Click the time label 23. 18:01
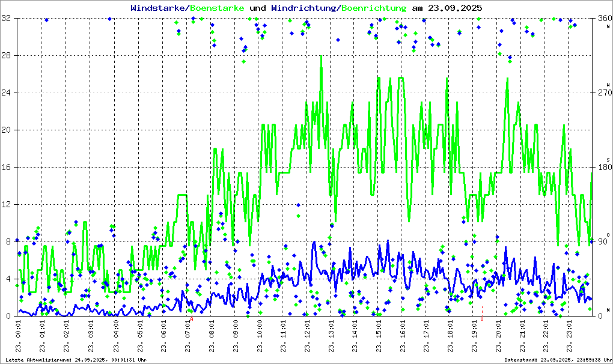The height and width of the screenshot is (364, 613). (x=450, y=336)
